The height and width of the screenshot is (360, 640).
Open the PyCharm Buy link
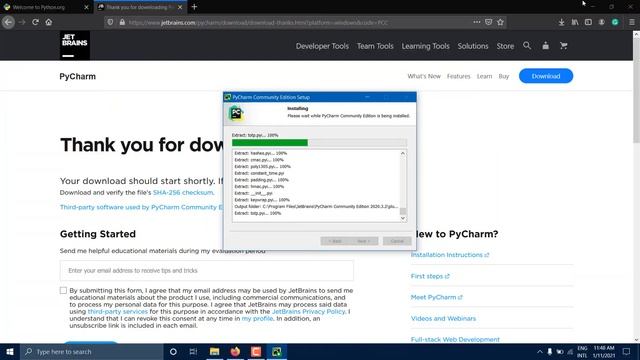pos(504,76)
